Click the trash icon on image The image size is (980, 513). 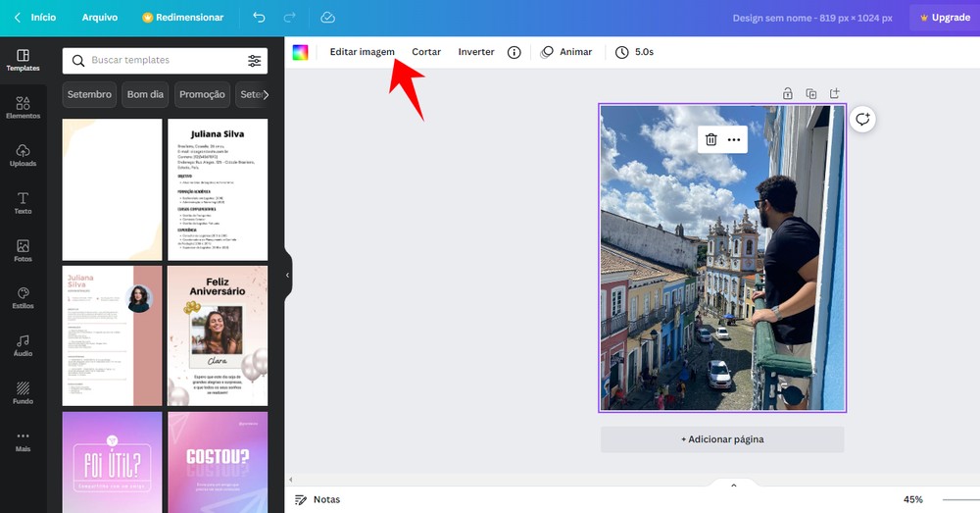tap(711, 139)
